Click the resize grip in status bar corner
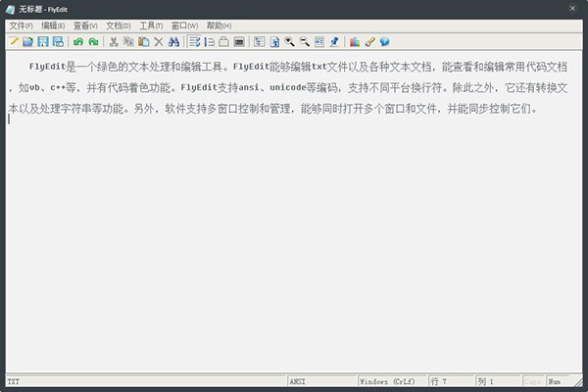The image size is (588, 392). coord(578,382)
